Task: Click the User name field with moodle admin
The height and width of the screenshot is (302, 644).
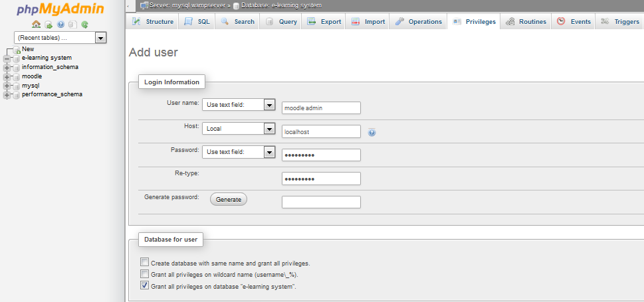Action: (x=321, y=108)
